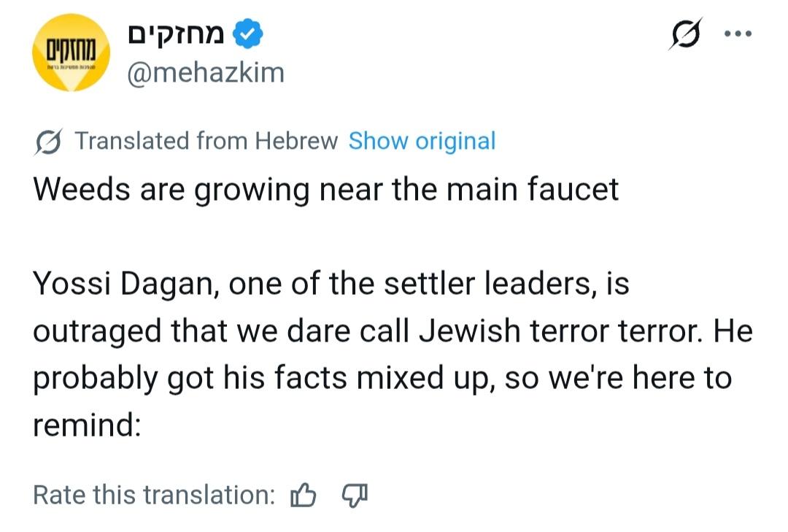The image size is (788, 532).
Task: Open the @mehazkim handle link
Action: [206, 72]
